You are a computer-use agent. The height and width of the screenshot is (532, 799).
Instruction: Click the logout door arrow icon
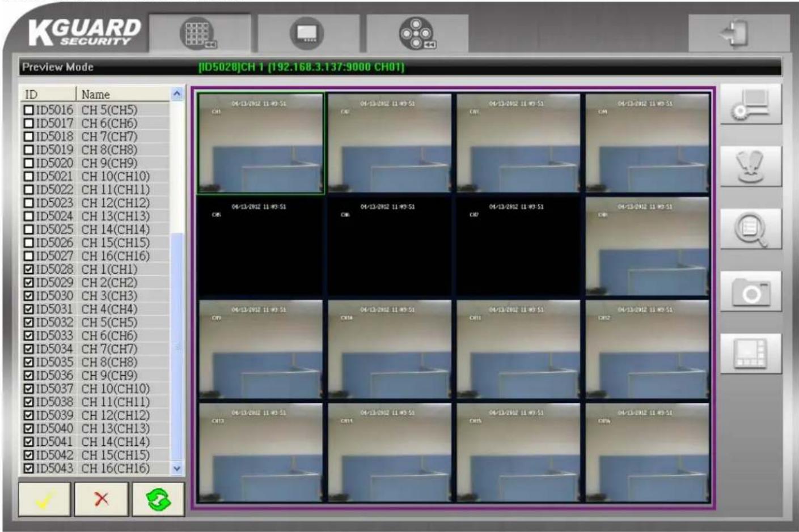pos(738,33)
